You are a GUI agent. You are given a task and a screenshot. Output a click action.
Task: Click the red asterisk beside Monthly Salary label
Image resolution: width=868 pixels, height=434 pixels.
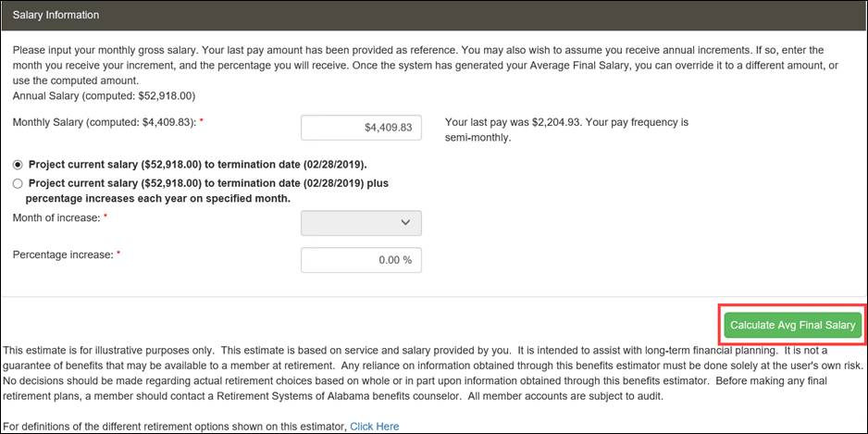click(202, 120)
